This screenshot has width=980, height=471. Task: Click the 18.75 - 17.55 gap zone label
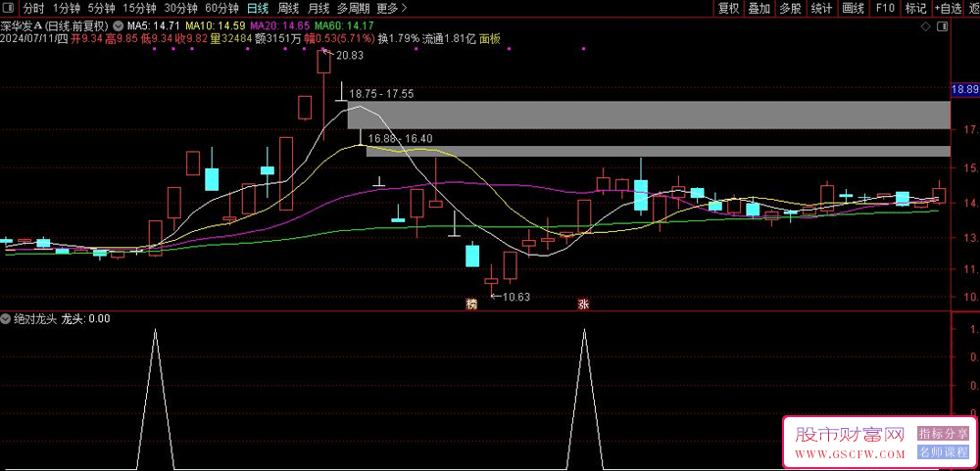(381, 94)
